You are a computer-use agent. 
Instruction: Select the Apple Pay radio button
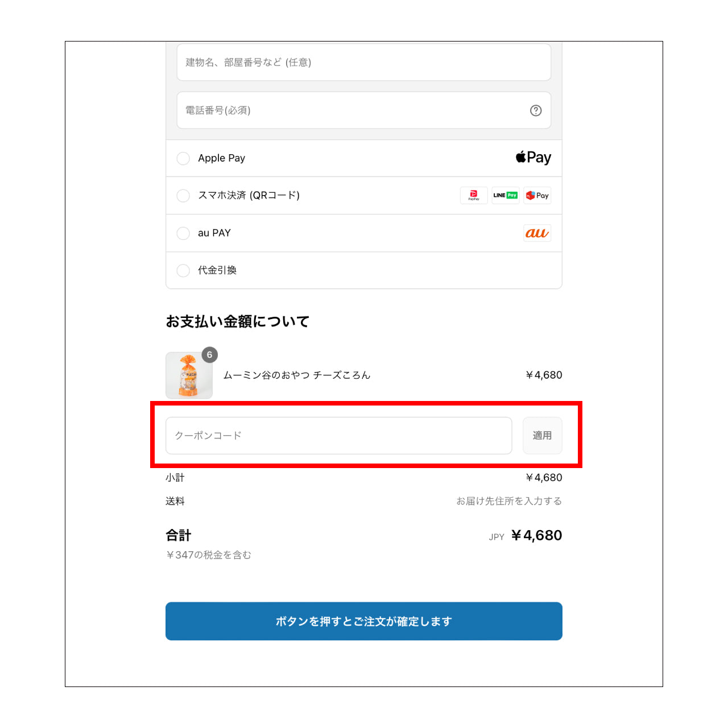(x=183, y=158)
